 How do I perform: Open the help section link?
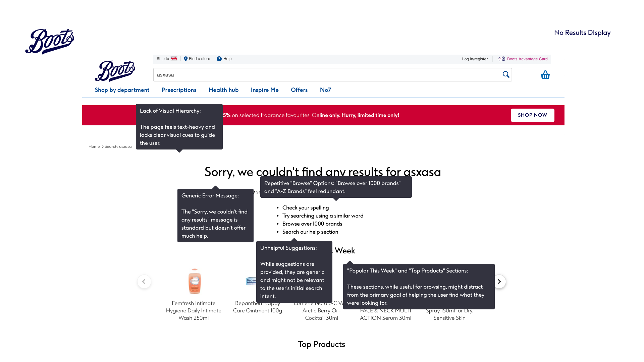point(324,232)
